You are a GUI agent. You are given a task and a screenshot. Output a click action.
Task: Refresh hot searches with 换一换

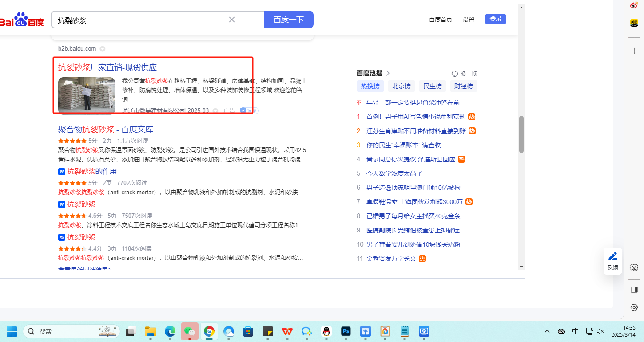click(x=465, y=74)
